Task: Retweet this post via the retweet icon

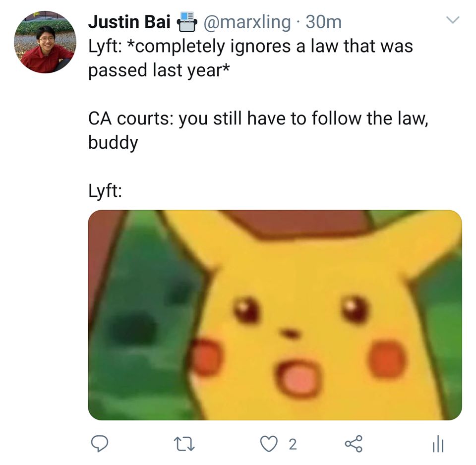Action: point(185,444)
